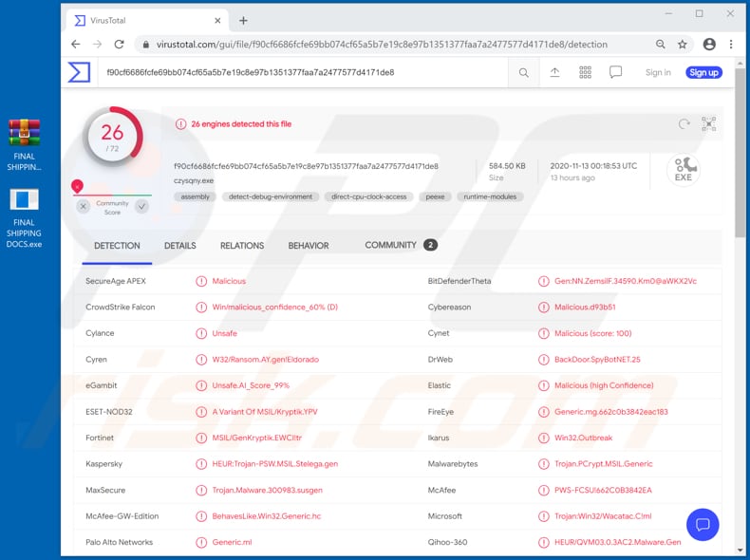Viewport: 750px width, 560px height.
Task: Click the DrWeb BackDoor.SpyBotNET.25 result
Action: pyautogui.click(x=597, y=360)
